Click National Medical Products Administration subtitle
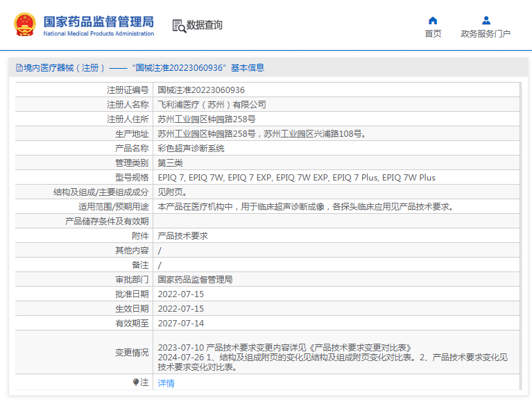This screenshot has width=532, height=402. (98, 33)
